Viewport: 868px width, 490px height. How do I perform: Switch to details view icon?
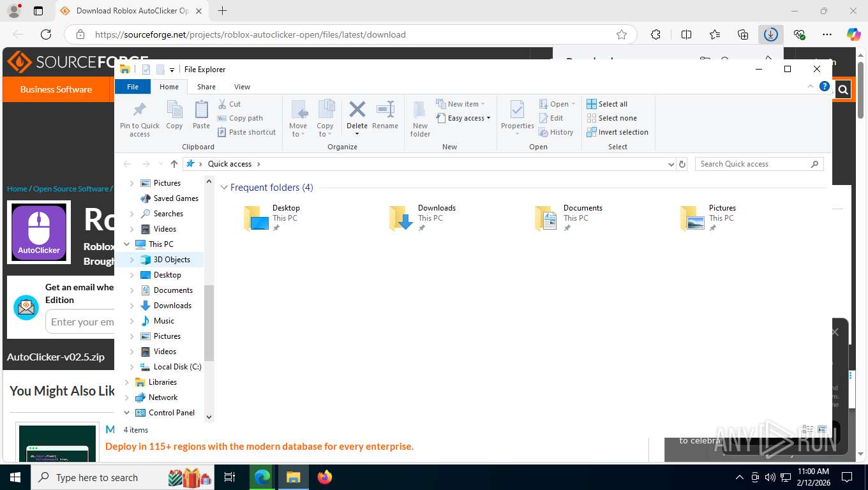coord(807,430)
